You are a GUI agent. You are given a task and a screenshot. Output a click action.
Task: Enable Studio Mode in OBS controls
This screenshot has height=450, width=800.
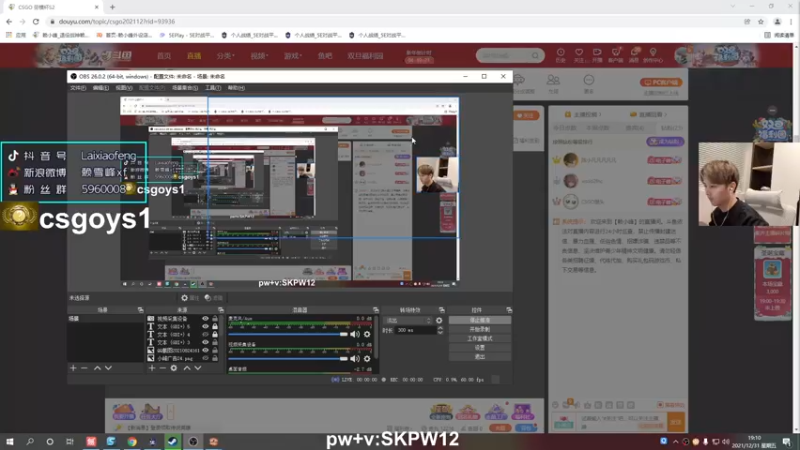[480, 339]
